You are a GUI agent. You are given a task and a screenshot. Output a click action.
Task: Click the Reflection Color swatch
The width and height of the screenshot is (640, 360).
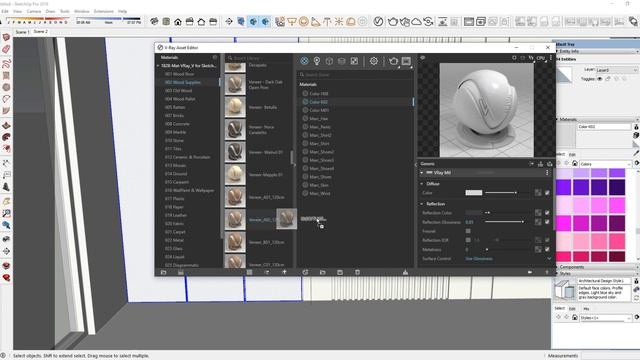pyautogui.click(x=473, y=213)
